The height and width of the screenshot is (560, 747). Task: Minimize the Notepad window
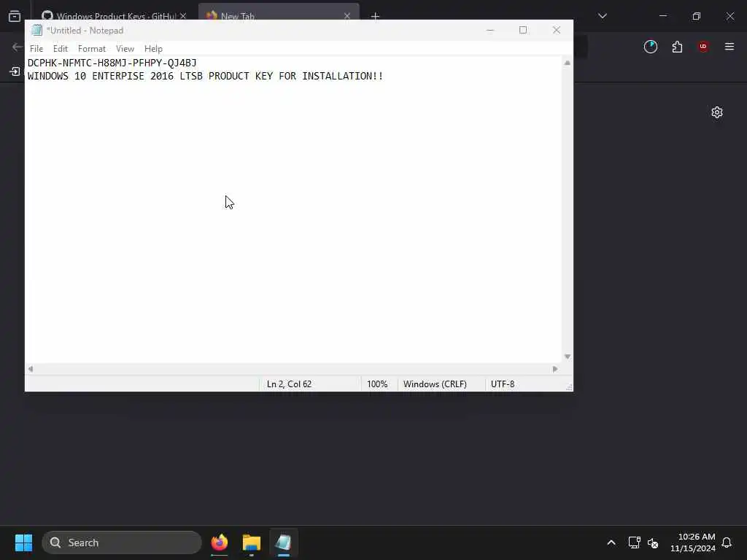pos(490,30)
